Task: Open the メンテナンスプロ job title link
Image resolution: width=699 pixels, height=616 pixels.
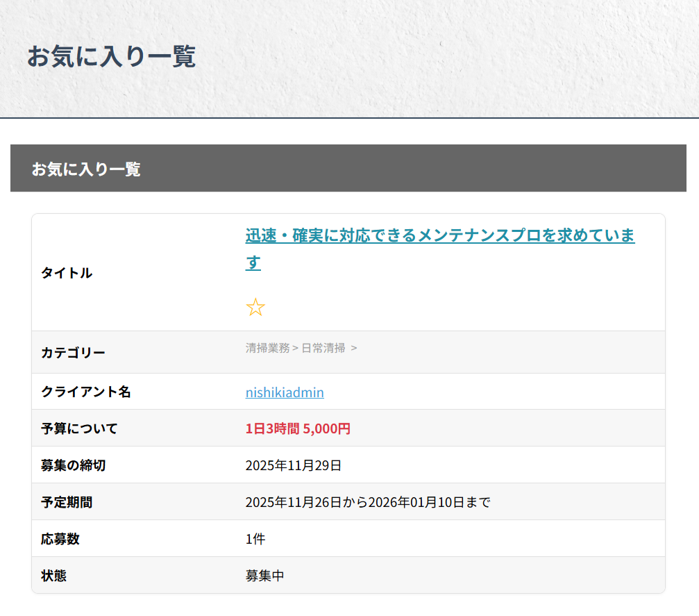Action: point(439,236)
